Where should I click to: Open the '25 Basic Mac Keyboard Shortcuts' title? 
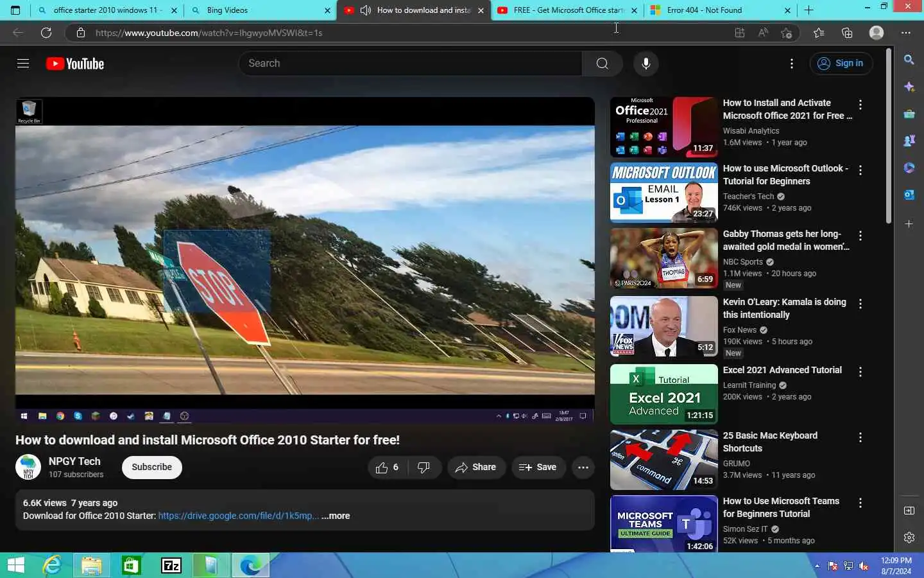coord(770,442)
